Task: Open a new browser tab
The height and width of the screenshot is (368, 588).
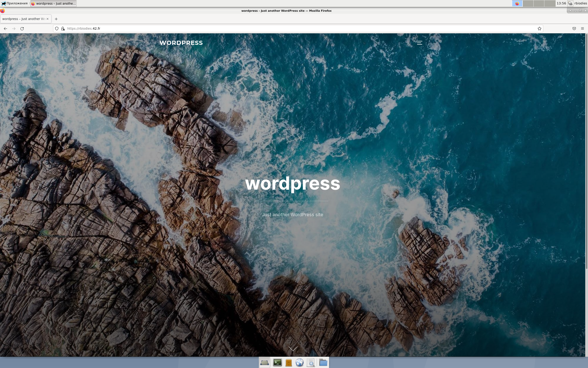Action: [x=56, y=19]
